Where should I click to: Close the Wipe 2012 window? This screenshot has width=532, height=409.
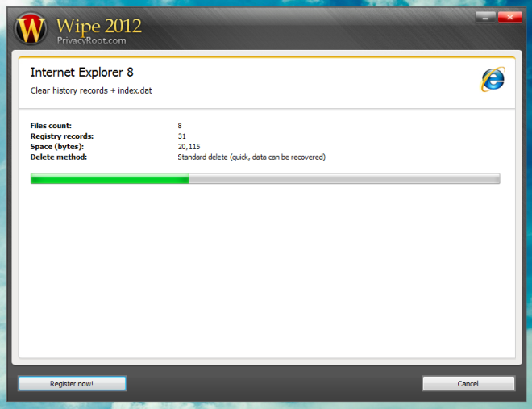coord(510,17)
